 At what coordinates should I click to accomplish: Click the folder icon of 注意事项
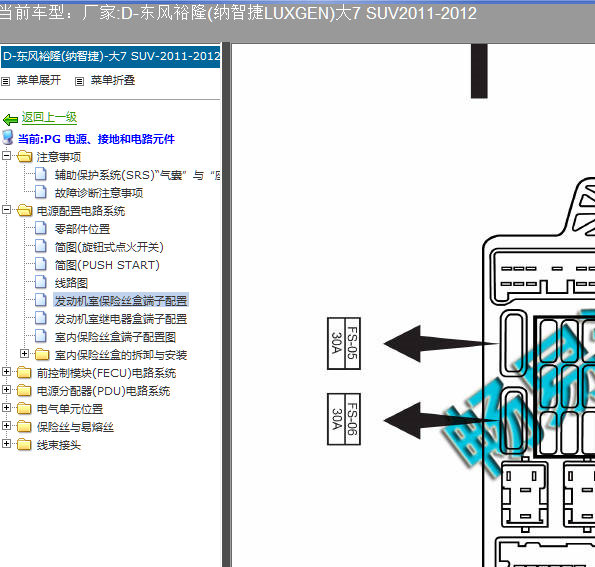point(25,156)
